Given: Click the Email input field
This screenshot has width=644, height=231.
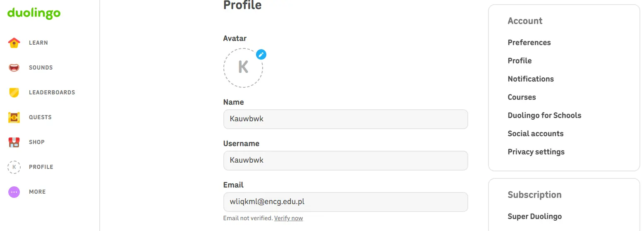Looking at the screenshot, I should coord(345,202).
